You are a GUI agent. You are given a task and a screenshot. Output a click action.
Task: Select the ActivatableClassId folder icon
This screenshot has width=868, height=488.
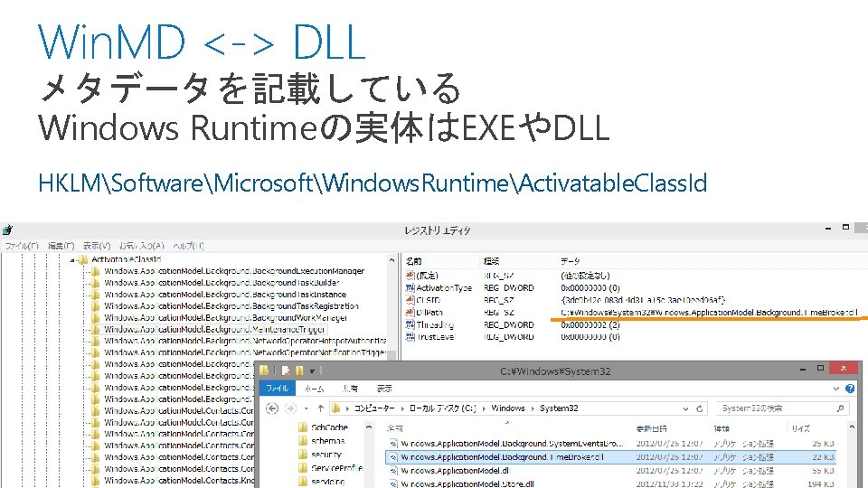coord(83,259)
